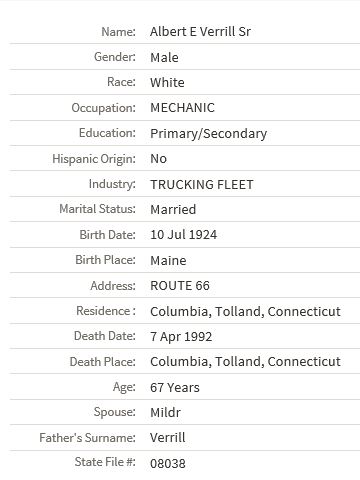Click the Occupation field label
Screen dimensions: 360x480
pyautogui.click(x=104, y=108)
